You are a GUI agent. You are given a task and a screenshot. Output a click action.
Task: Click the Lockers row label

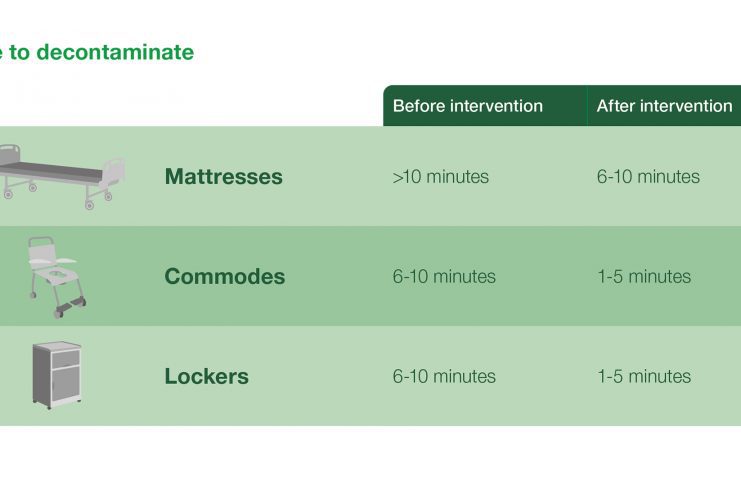(x=206, y=377)
